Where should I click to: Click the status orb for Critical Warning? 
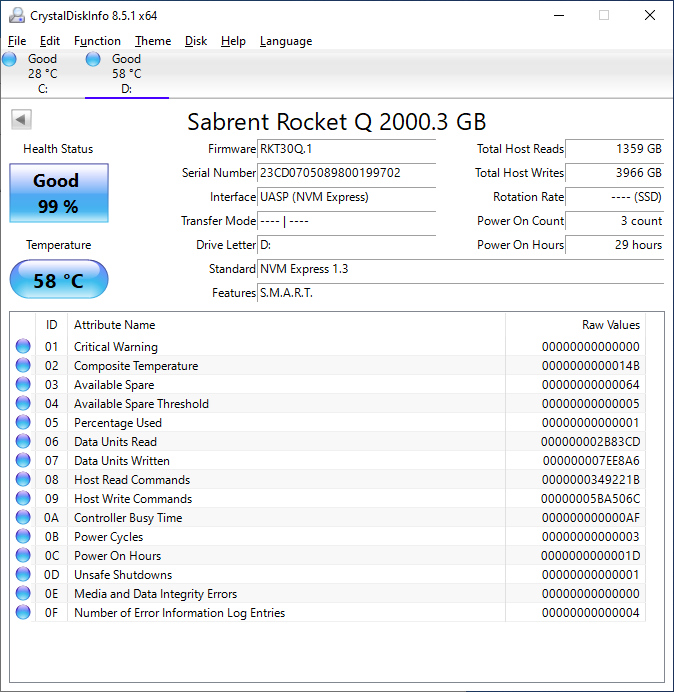click(x=23, y=347)
